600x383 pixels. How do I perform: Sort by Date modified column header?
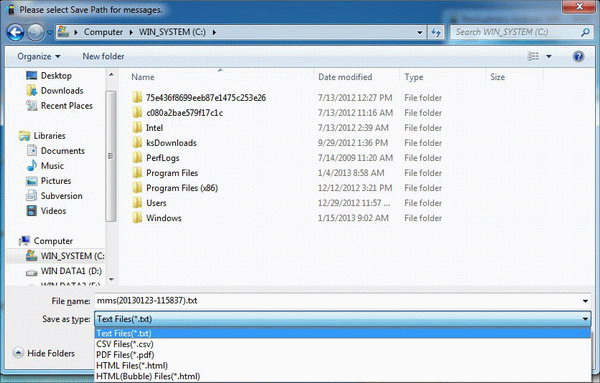coord(345,77)
